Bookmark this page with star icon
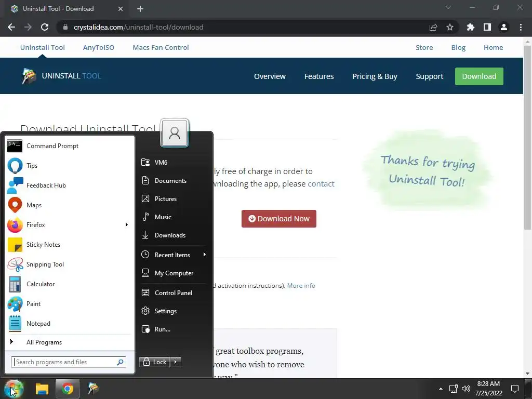532x399 pixels. point(450,27)
